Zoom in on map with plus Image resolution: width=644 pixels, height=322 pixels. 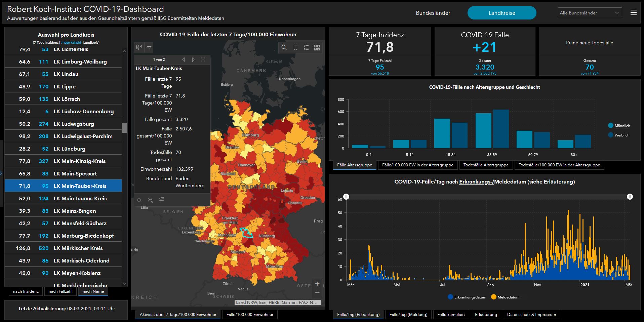[x=317, y=284]
